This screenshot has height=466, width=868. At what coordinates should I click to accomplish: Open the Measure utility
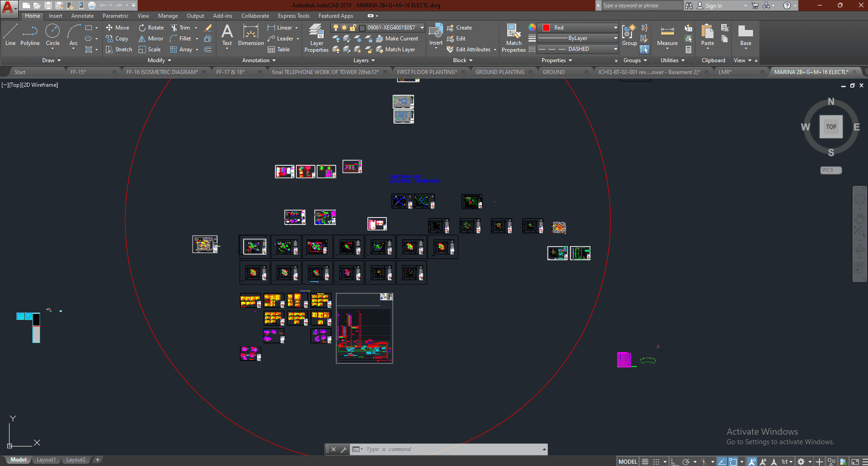coord(667,35)
